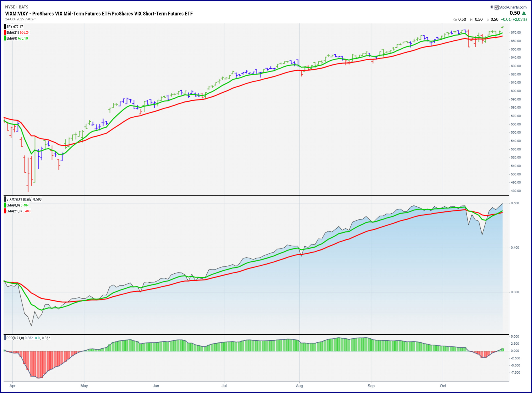Click the green EMA(8) legend swatch on the SPY panel
Image resolution: width=532 pixels, height=393 pixels.
(5, 38)
